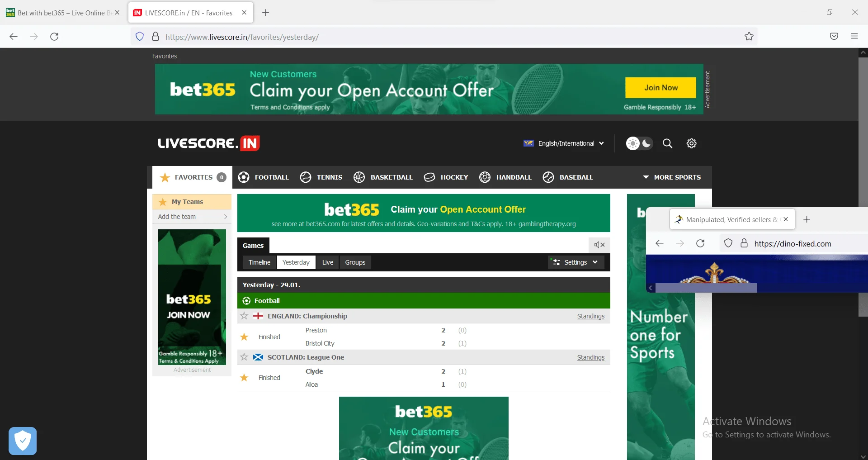Viewport: 868px width, 460px height.
Task: Open the LiveScore settings gear icon
Action: (691, 143)
